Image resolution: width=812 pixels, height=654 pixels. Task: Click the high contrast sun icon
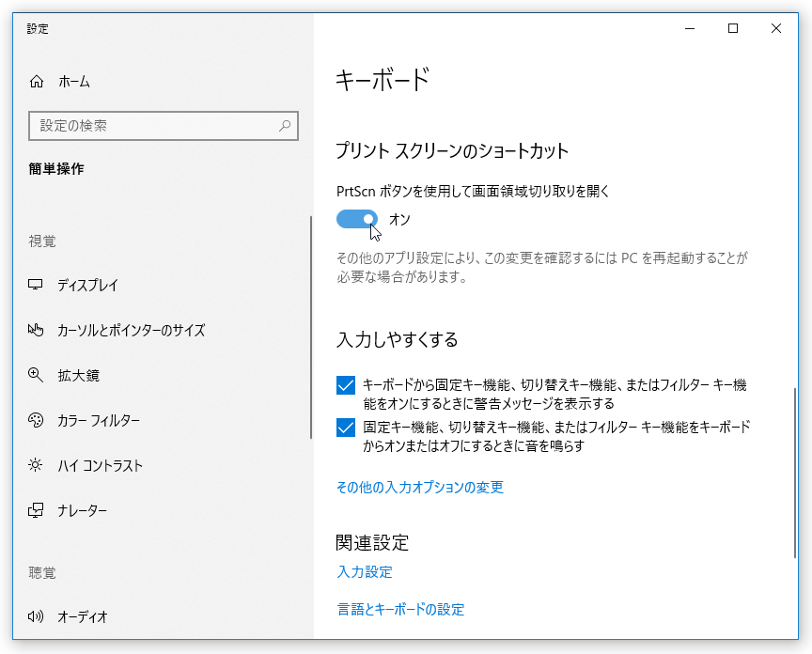pos(35,465)
